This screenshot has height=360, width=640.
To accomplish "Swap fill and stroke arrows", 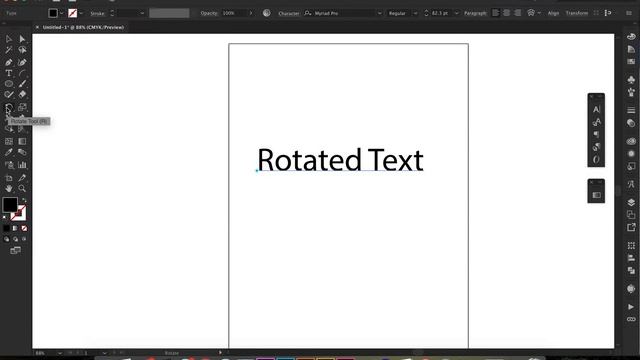I will [24, 200].
